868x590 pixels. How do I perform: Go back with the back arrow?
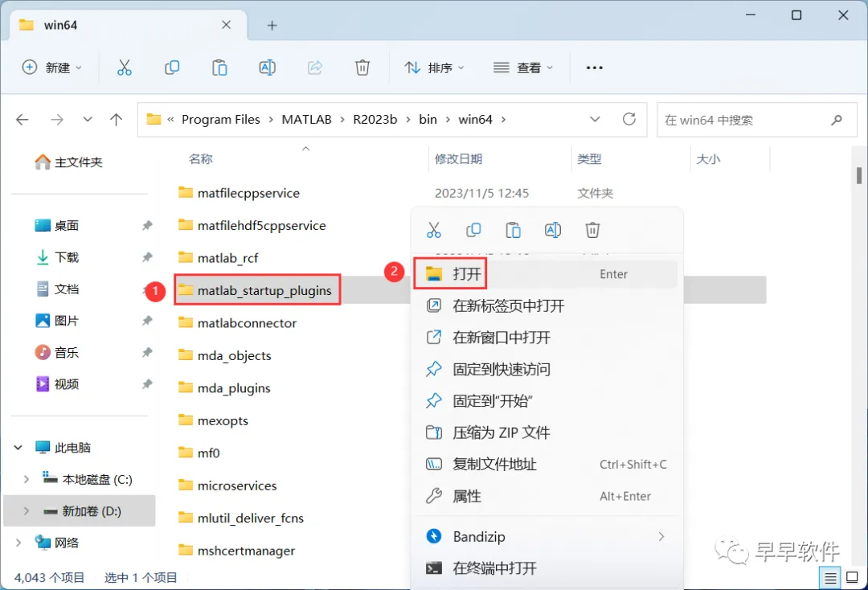coord(23,120)
